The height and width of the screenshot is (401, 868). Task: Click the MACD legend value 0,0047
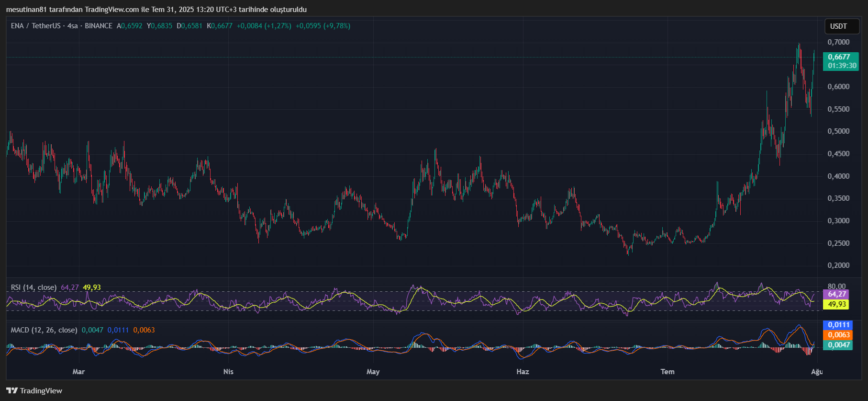pyautogui.click(x=92, y=330)
